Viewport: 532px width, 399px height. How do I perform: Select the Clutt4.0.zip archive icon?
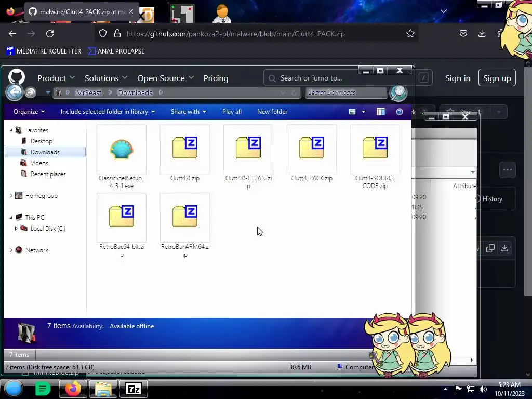tap(185, 148)
